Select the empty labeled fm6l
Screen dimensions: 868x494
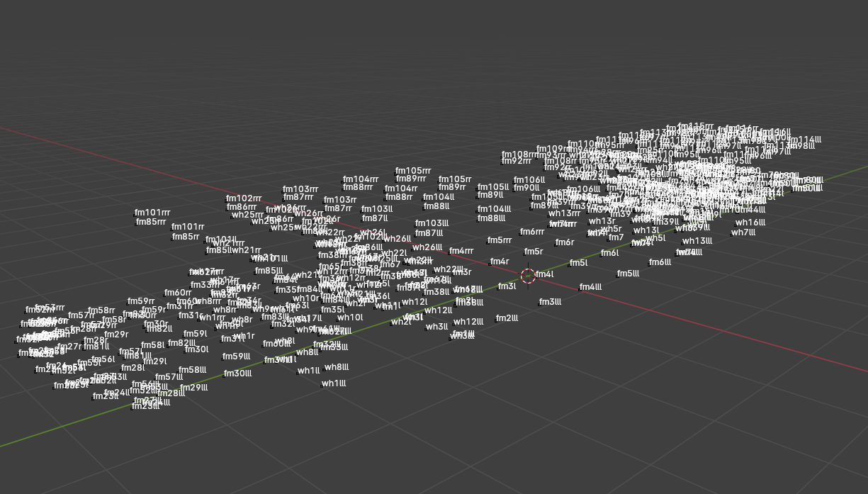pos(610,253)
